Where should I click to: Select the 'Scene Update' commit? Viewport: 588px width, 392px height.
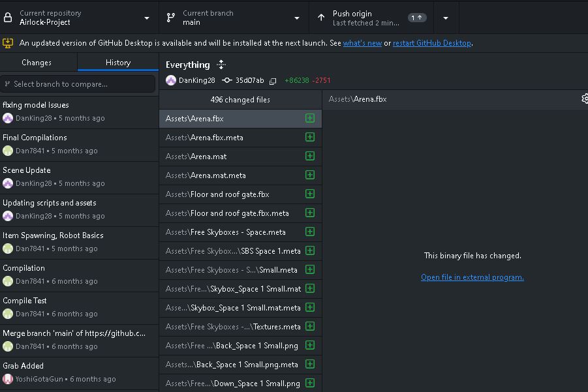pos(80,177)
